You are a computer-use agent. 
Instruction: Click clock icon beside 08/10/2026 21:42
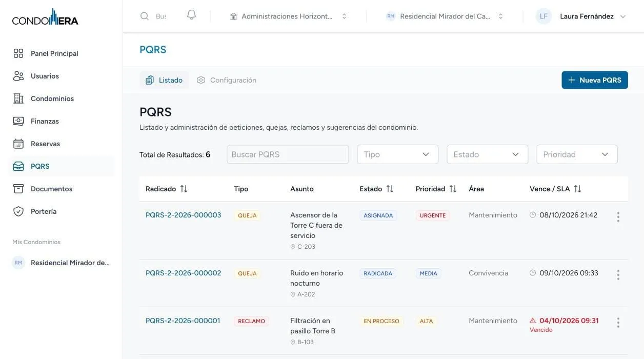(x=533, y=215)
